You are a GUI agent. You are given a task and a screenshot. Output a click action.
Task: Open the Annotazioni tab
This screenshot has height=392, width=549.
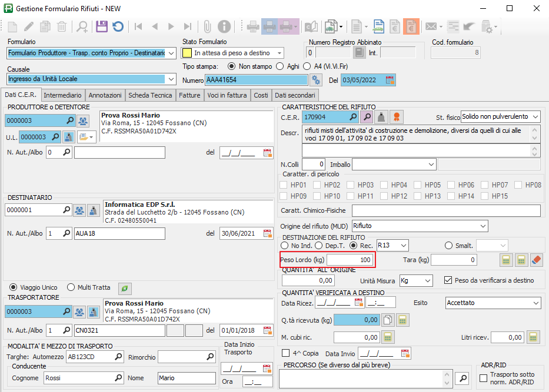click(105, 95)
